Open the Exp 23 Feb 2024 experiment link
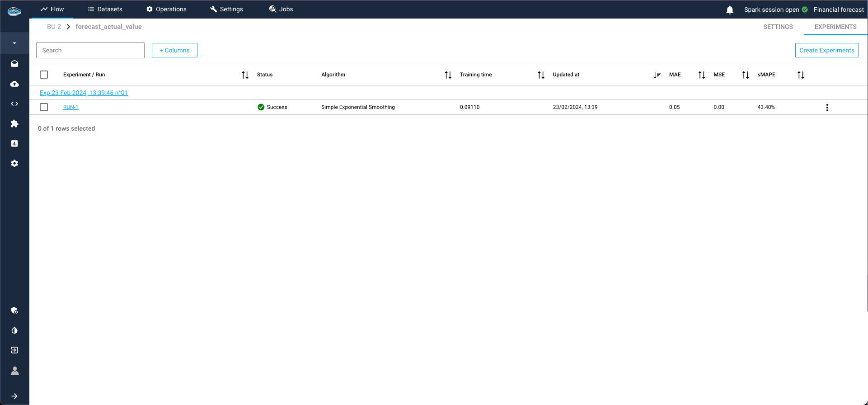 (x=84, y=93)
